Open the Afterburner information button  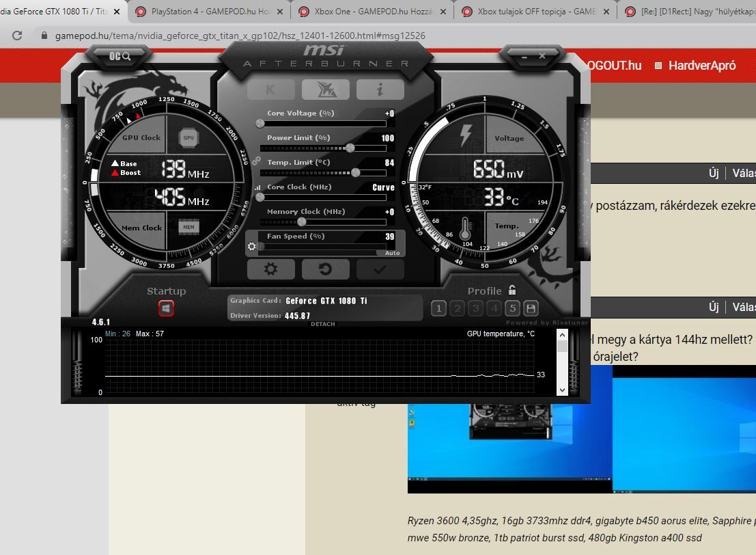coord(380,90)
